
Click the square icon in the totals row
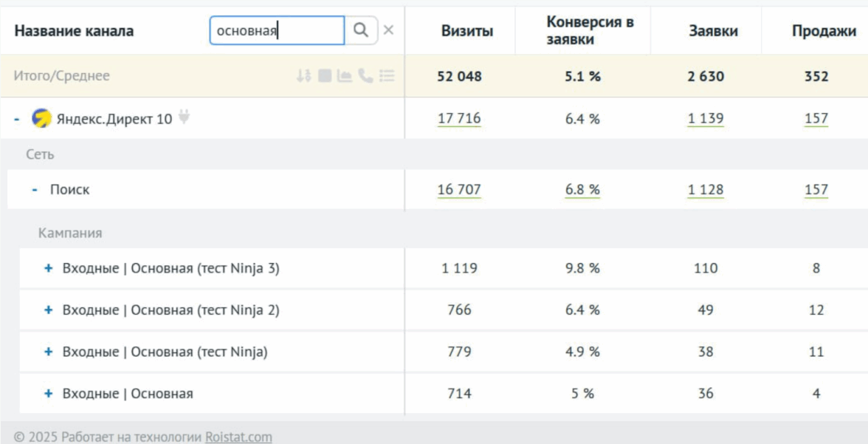point(325,76)
